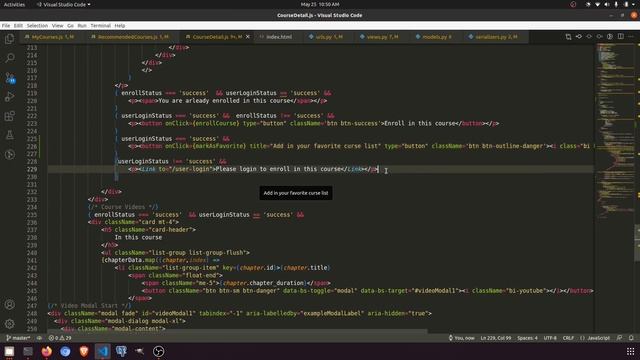Image resolution: width=640 pixels, height=360 pixels.
Task: Open the editor More Actions ellipsis
Action: [x=631, y=37]
